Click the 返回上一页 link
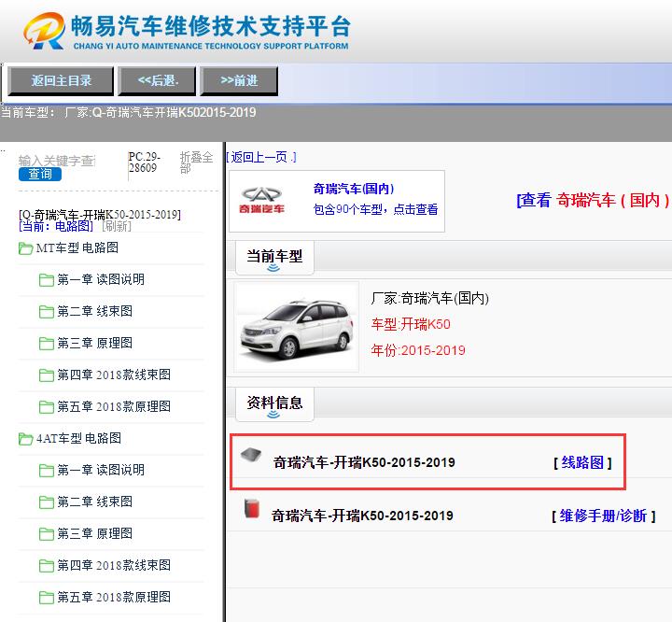This screenshot has height=622, width=672. click(261, 158)
